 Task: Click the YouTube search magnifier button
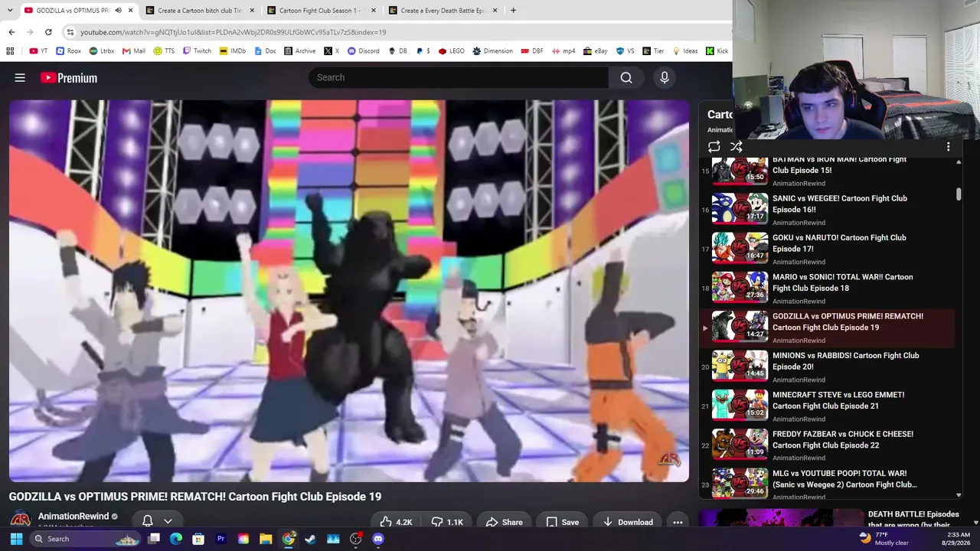(x=626, y=77)
